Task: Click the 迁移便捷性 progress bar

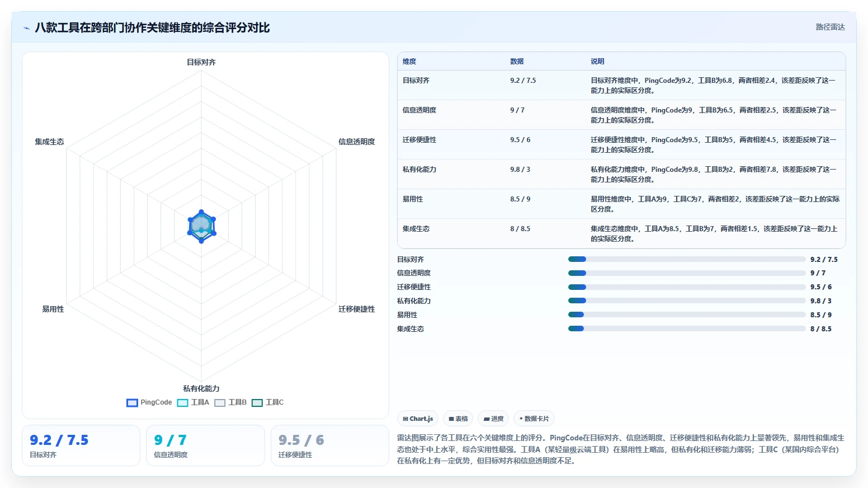Action: click(x=687, y=287)
